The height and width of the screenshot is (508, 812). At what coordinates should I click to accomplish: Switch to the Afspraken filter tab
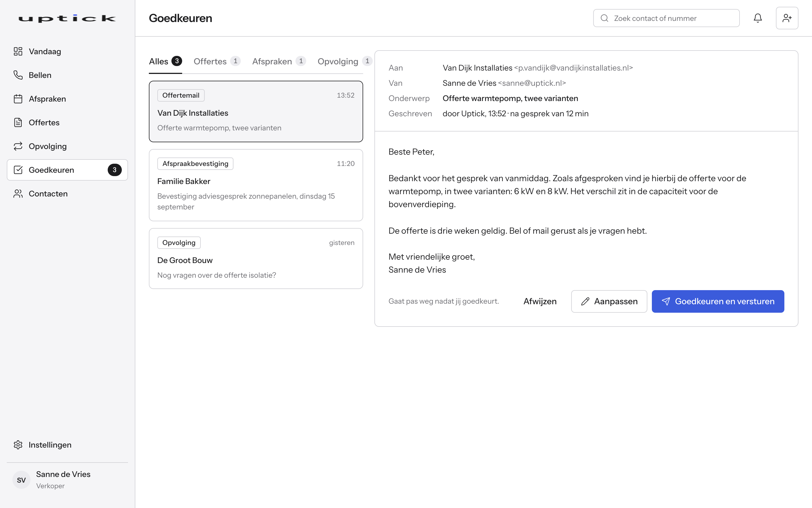(x=279, y=62)
